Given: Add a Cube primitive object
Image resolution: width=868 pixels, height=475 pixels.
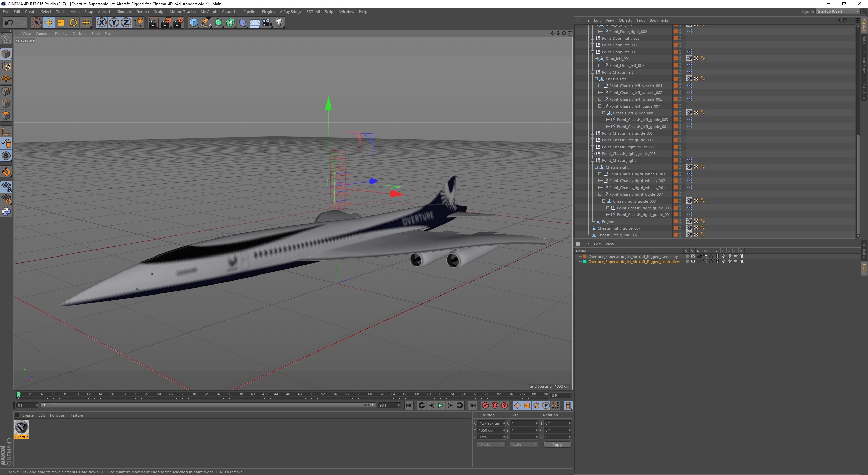Looking at the screenshot, I should (x=194, y=23).
